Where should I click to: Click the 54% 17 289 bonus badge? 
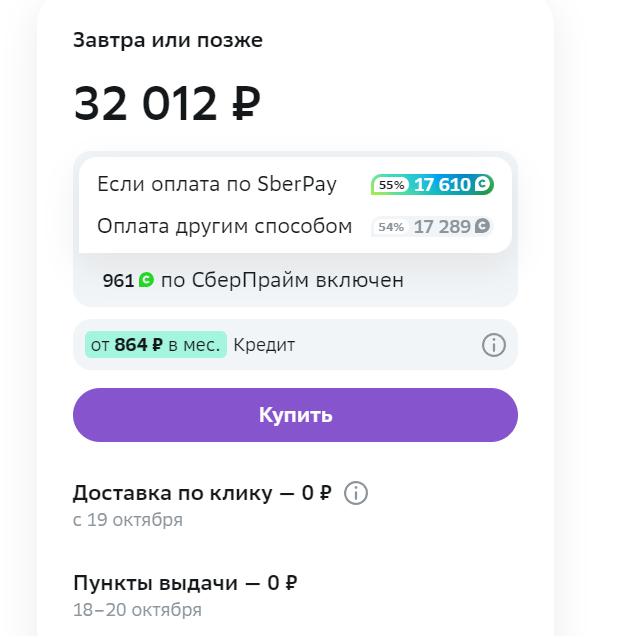click(x=432, y=227)
